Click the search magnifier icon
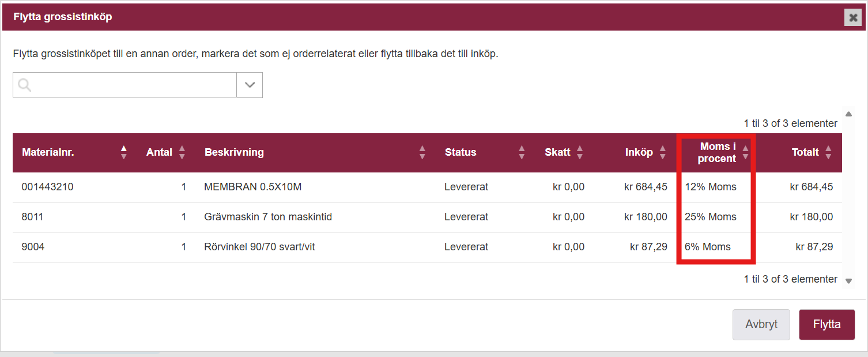 24,85
